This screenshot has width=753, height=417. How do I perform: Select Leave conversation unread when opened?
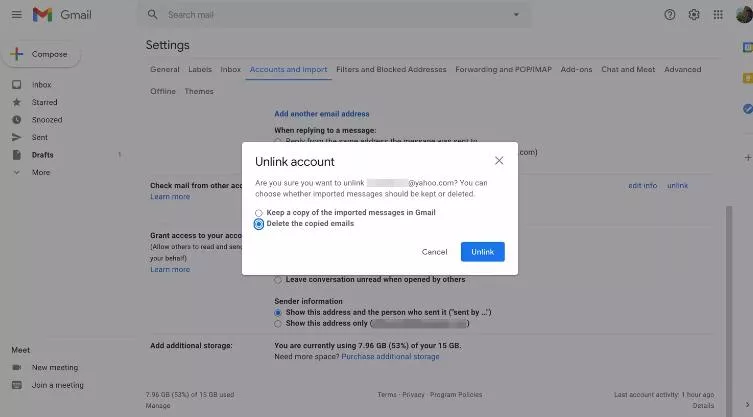click(x=278, y=280)
